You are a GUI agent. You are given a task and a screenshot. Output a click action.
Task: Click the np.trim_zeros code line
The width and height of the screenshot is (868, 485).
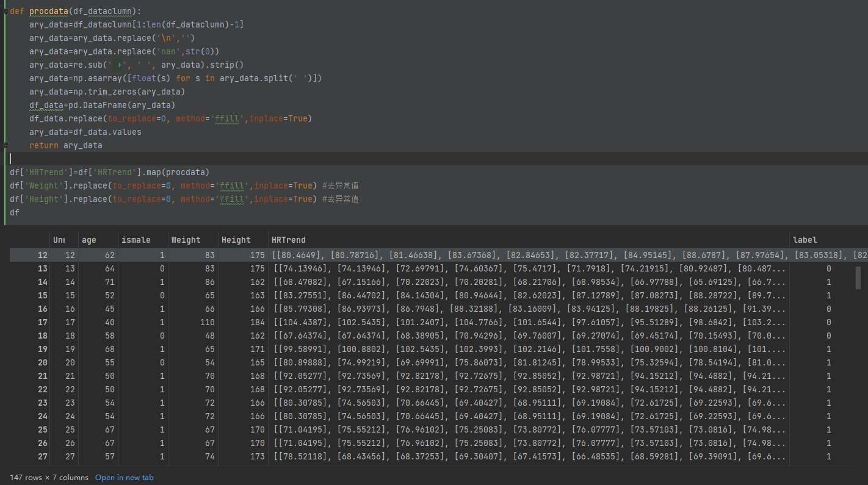107,92
